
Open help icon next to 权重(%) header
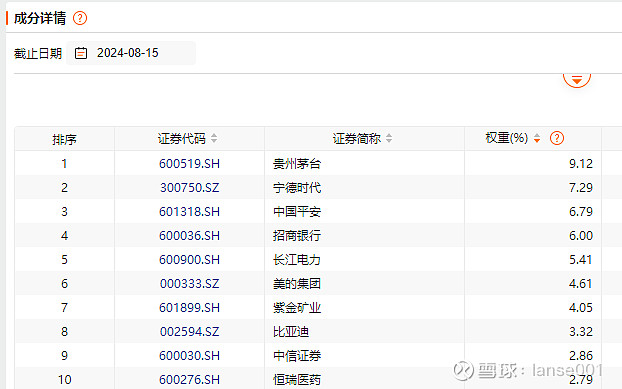pos(557,138)
